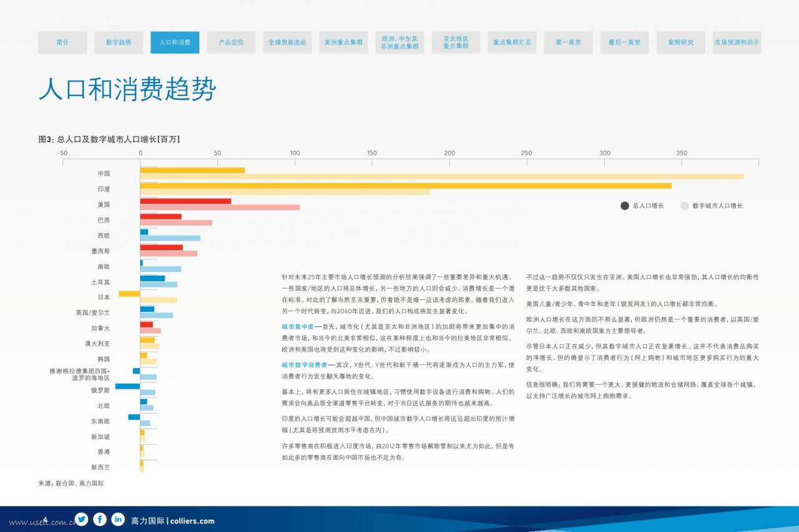The height and width of the screenshot is (532, 799).
Task: Click the 维谢格拉德集团四国+波罗的海地区 label
Action: point(81,374)
